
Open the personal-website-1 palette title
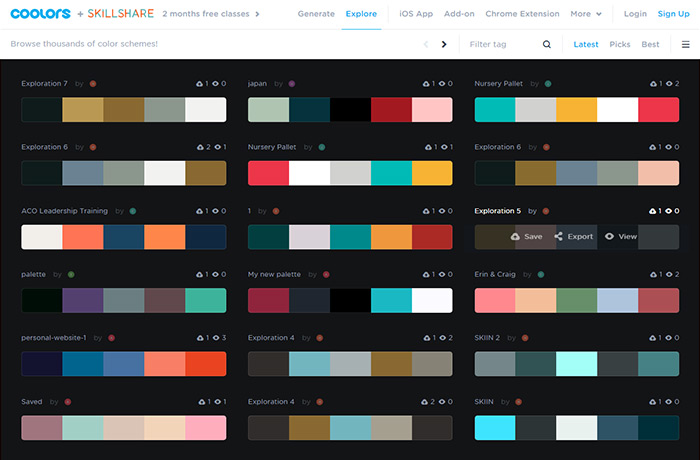point(54,338)
